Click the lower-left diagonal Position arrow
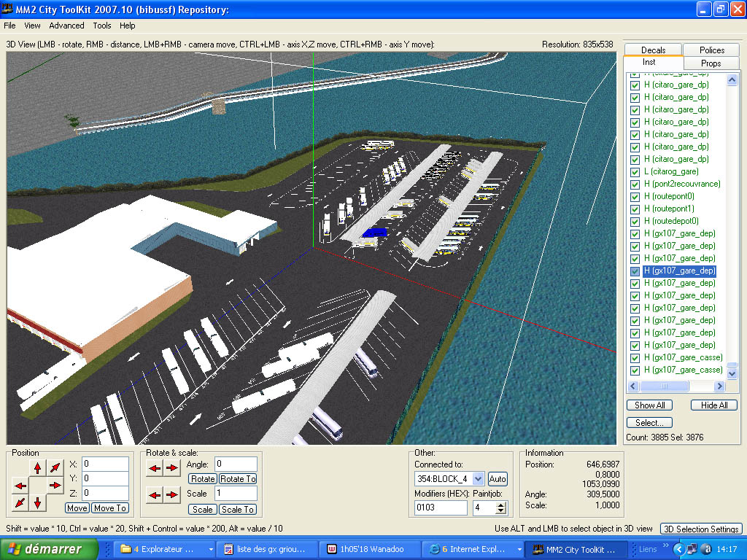 pos(20,502)
